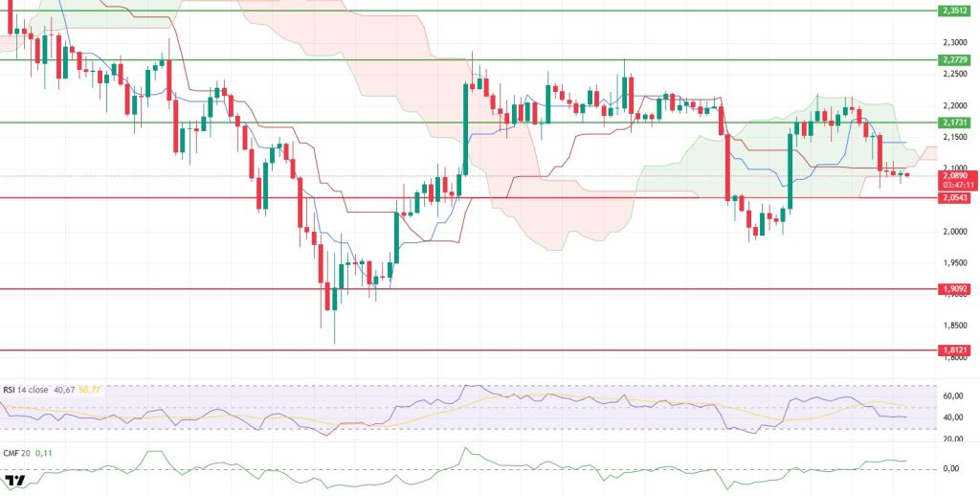Viewport: 980px width, 496px height.
Task: Select the 2,3512 green price level tag
Action: [x=954, y=11]
